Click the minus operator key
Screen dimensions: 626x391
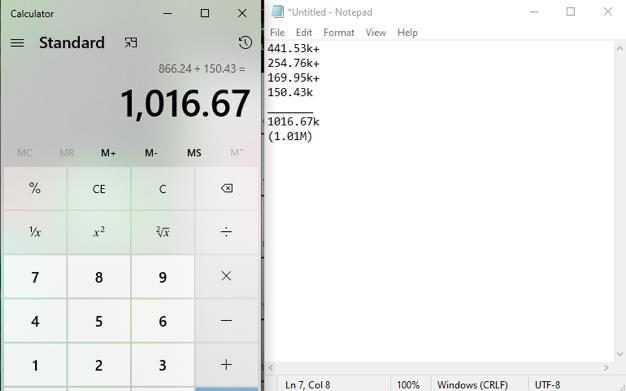[226, 321]
